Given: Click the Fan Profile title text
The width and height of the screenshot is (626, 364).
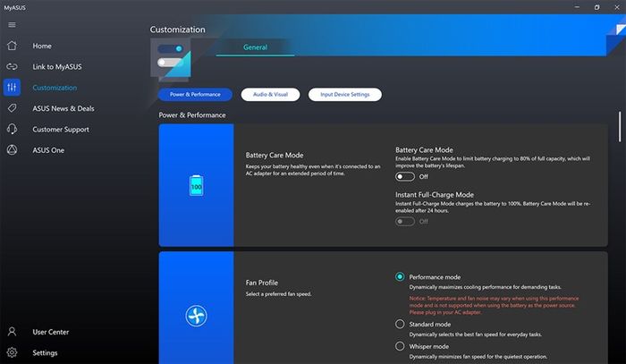Looking at the screenshot, I should click(261, 283).
